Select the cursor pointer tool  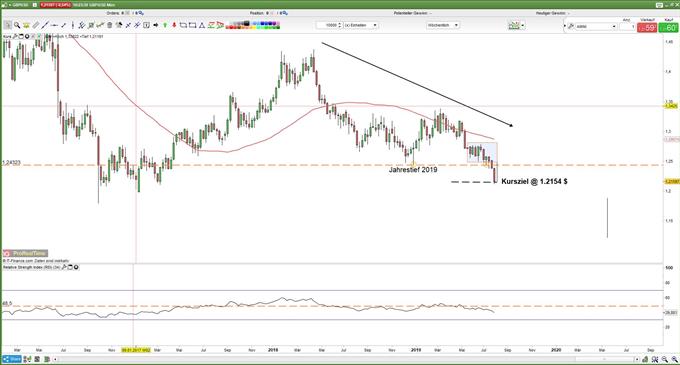[x=7, y=25]
